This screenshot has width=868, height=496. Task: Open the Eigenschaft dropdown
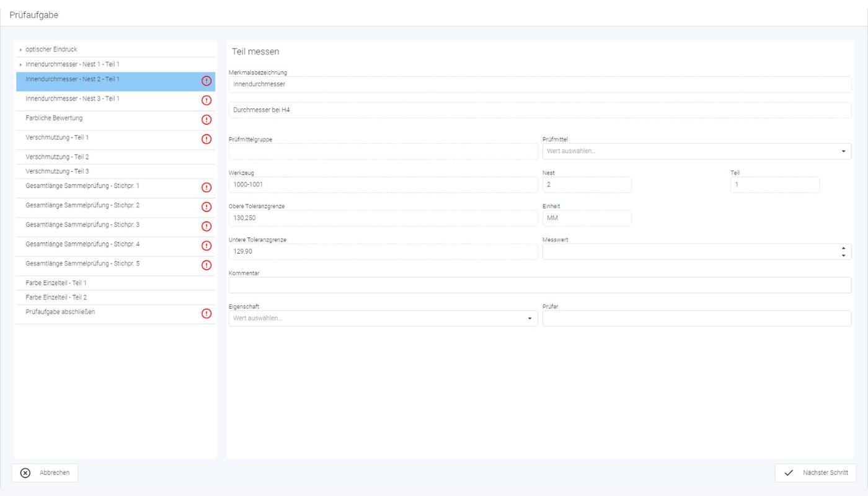[x=529, y=319]
